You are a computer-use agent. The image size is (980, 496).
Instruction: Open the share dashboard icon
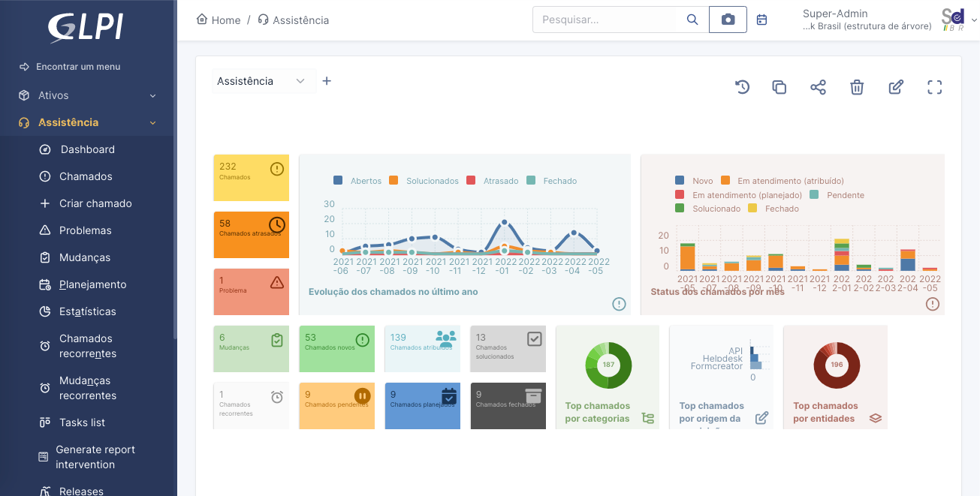pos(818,87)
